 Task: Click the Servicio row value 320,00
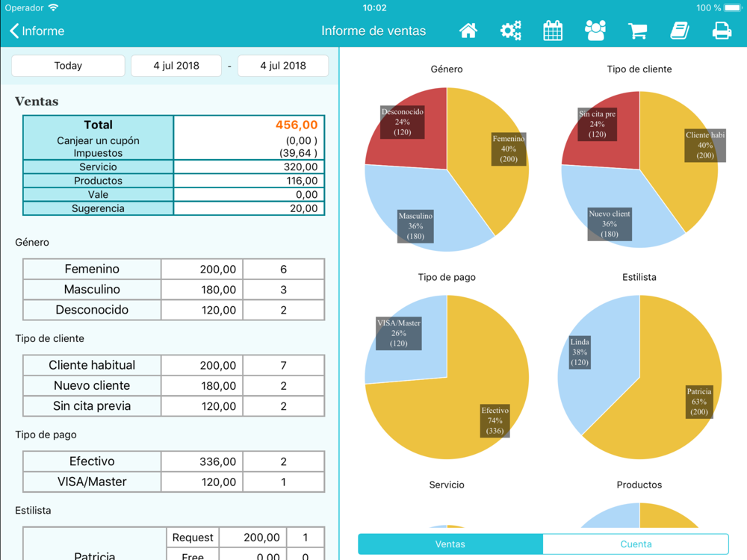(300, 167)
